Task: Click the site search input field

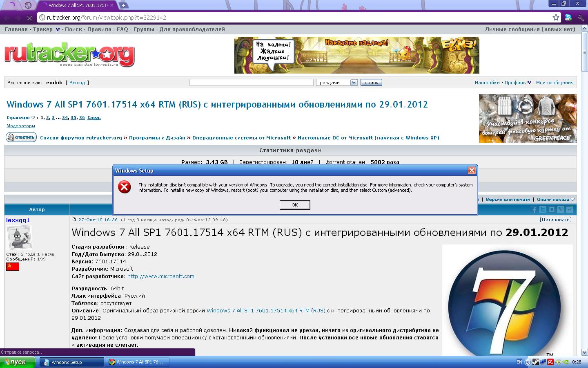Action: (x=252, y=83)
